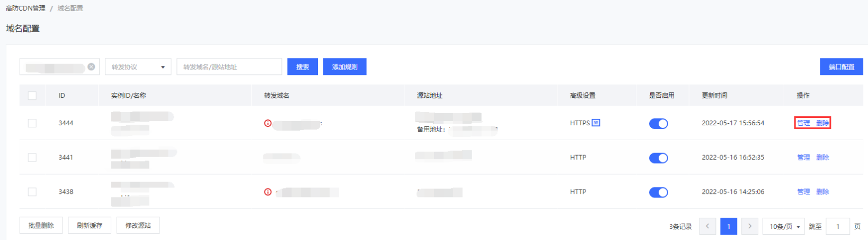This screenshot has height=240, width=868.
Task: Click 删除 for row 3444
Action: [822, 123]
